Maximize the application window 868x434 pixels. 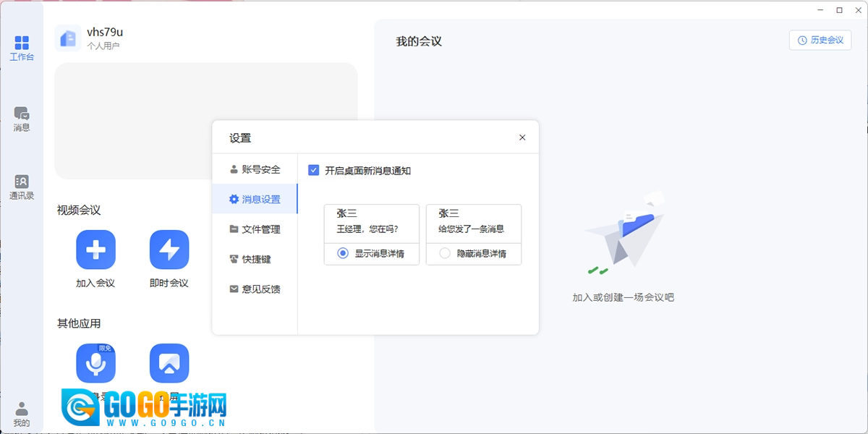point(839,10)
